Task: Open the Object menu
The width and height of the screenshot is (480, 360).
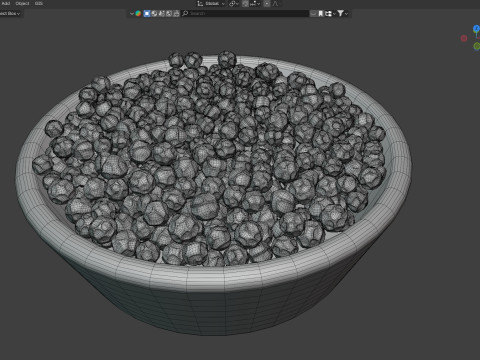Action: coord(22,3)
